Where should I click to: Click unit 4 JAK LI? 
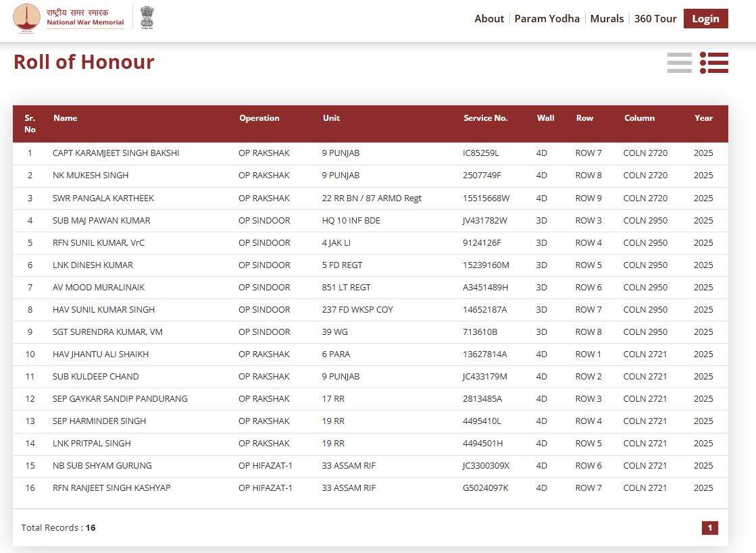point(336,243)
